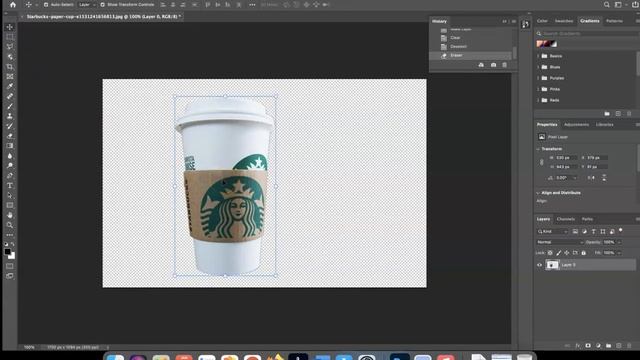Select the Blur tool
The width and height of the screenshot is (640, 360).
point(10,156)
